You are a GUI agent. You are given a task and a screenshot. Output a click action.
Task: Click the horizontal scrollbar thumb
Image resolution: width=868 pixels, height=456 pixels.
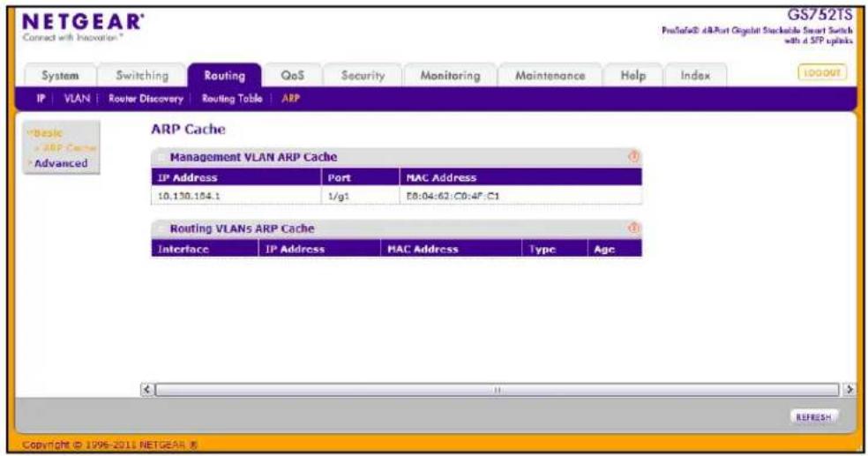click(498, 390)
